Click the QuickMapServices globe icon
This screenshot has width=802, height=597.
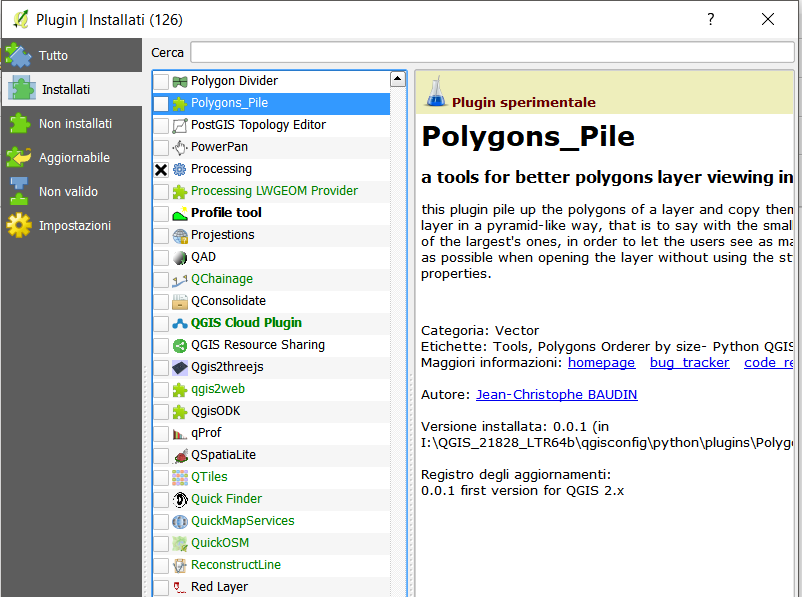(x=180, y=521)
